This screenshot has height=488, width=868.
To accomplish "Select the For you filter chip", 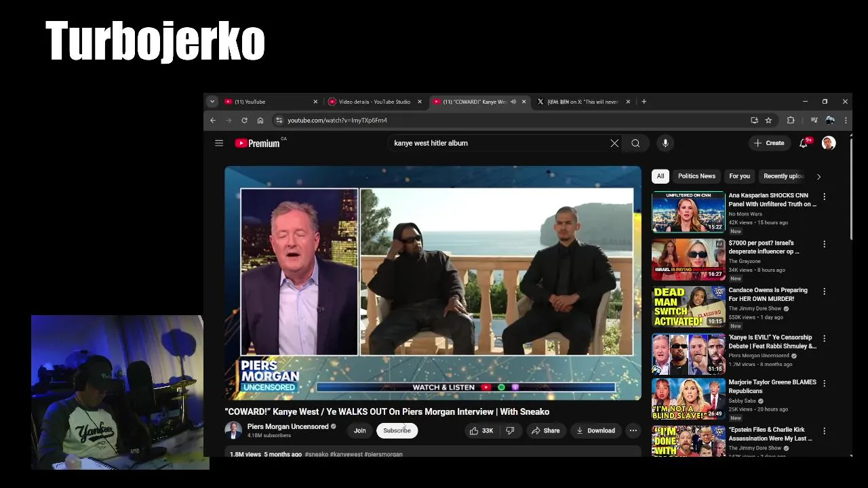I will coord(739,176).
